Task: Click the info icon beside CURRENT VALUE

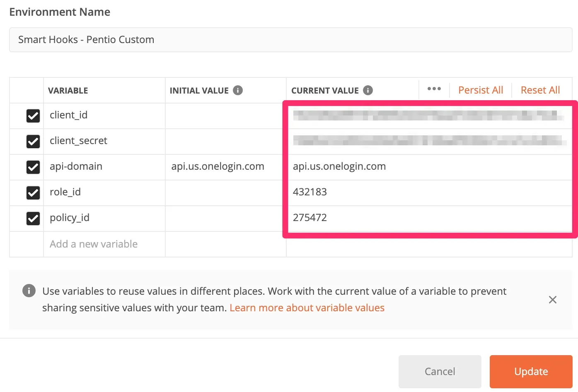Action: tap(368, 90)
